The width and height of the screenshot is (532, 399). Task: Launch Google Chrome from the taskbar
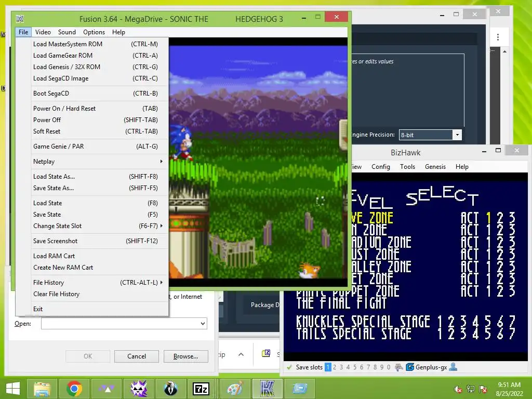point(74,389)
